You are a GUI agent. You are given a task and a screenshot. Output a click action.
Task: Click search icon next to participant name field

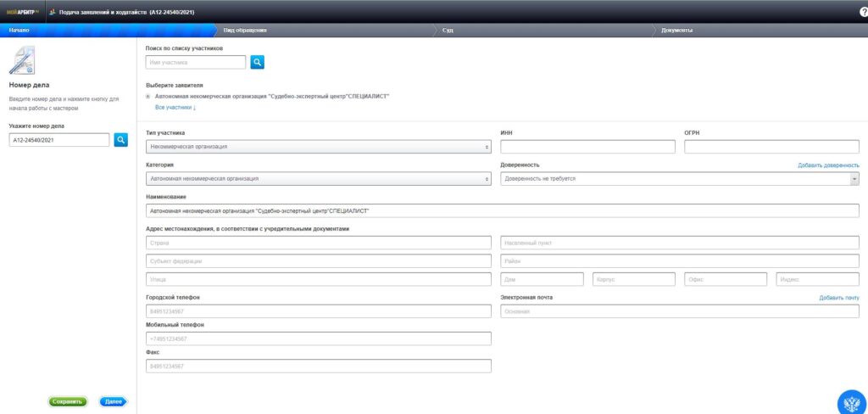[x=258, y=62]
